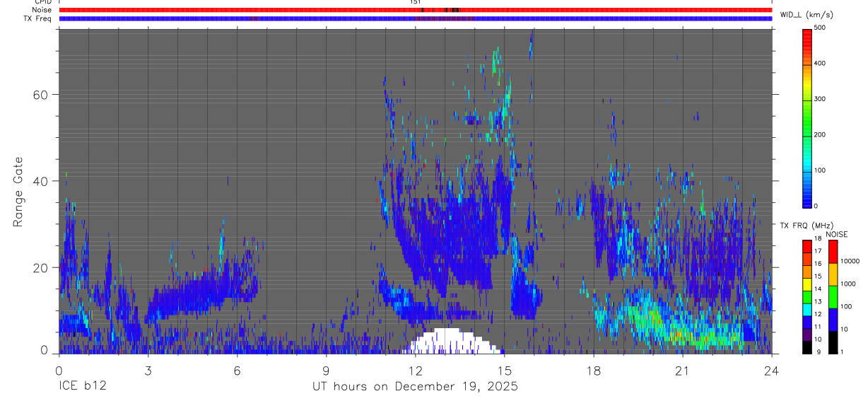Click the red top of the WID colorbar

(807, 39)
